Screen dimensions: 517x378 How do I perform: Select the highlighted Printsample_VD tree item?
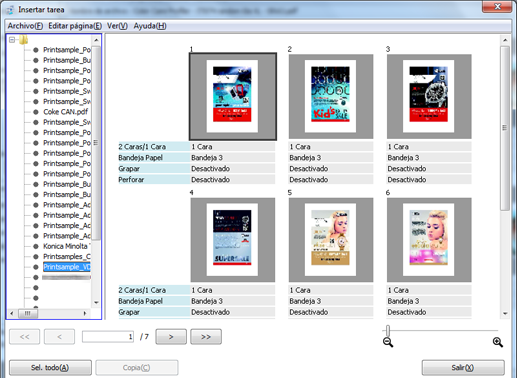(x=67, y=267)
